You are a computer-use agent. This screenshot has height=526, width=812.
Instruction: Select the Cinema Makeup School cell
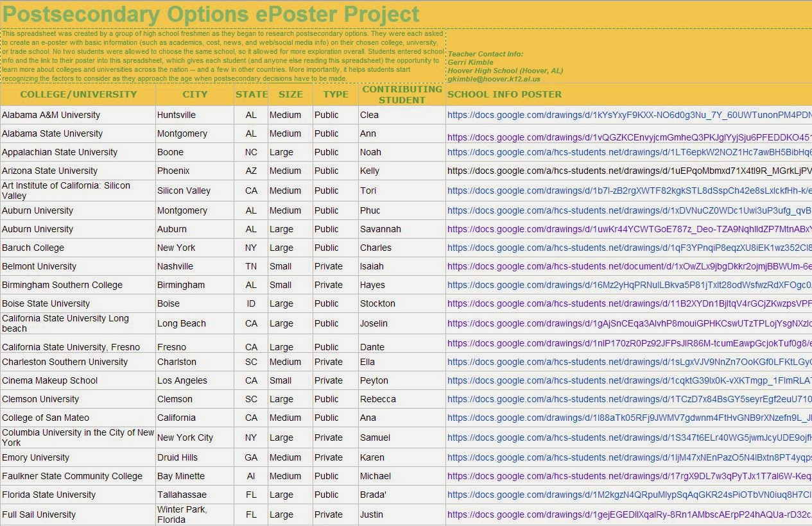(x=78, y=380)
